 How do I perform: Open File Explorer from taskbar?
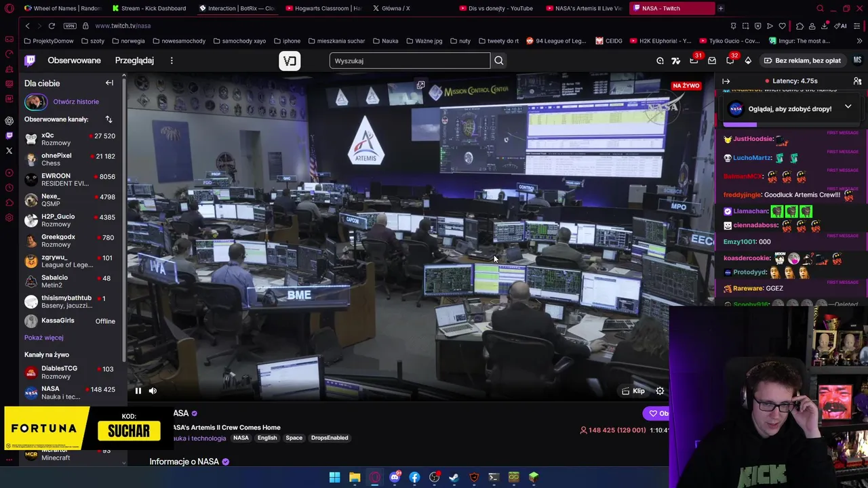point(355,477)
